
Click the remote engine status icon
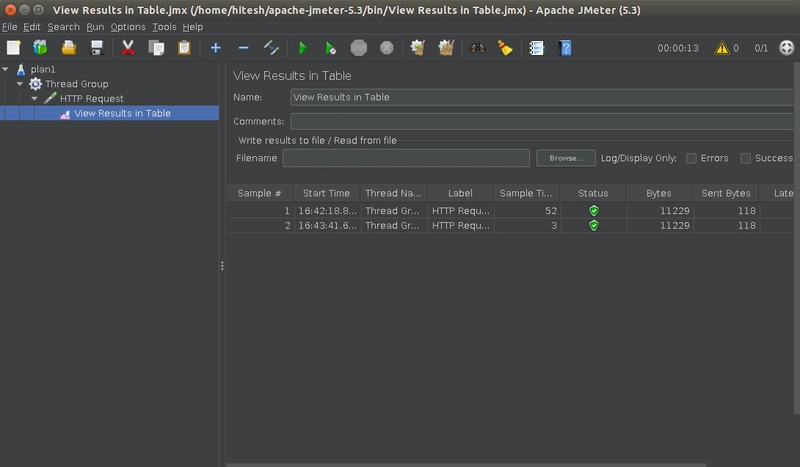pyautogui.click(x=787, y=48)
